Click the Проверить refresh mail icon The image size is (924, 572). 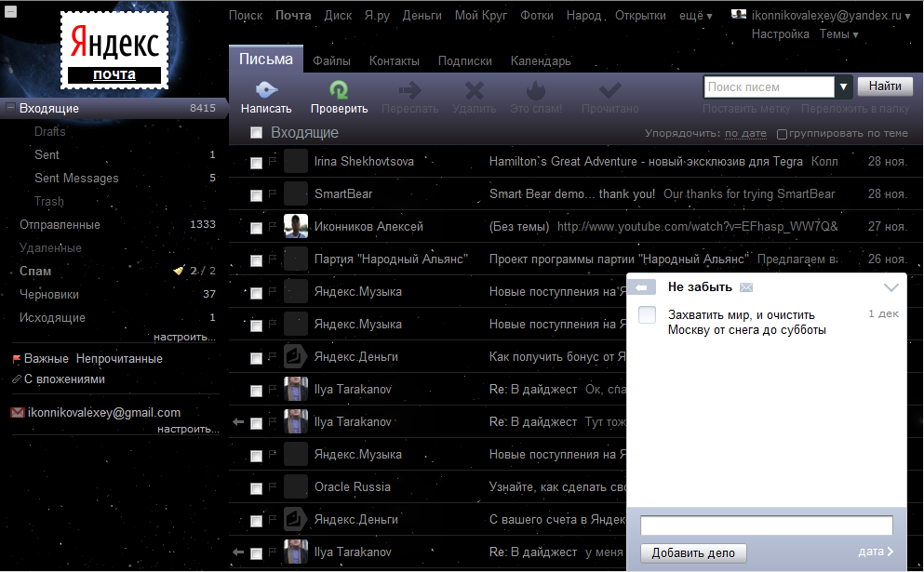click(x=339, y=90)
